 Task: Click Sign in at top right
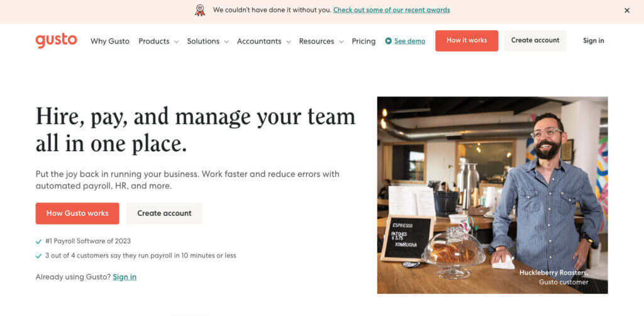(x=593, y=40)
